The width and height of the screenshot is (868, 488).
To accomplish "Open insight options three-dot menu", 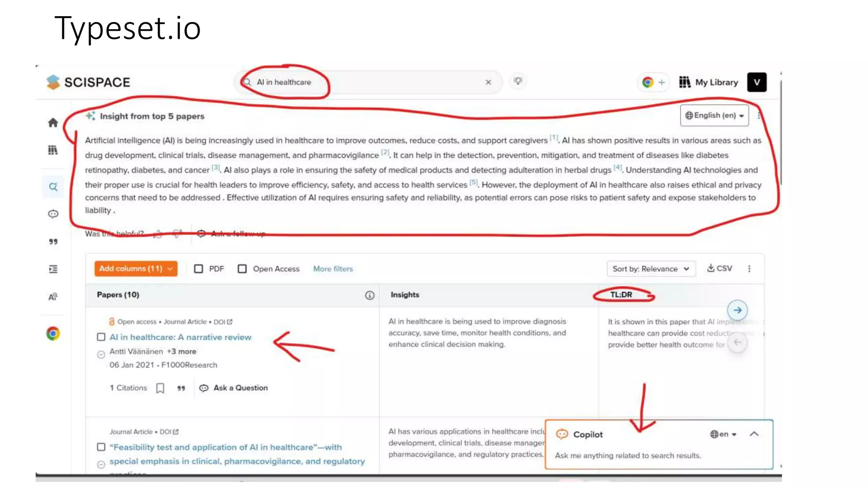I will pyautogui.click(x=758, y=115).
